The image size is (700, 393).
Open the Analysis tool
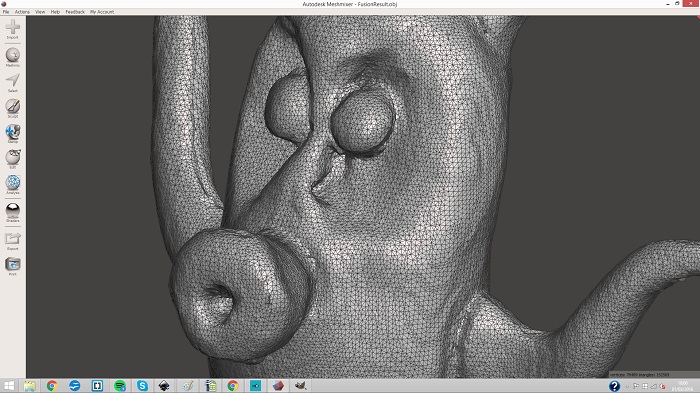[12, 185]
